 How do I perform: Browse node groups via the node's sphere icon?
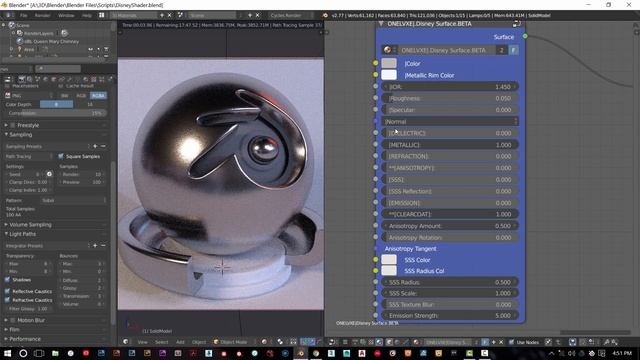point(388,50)
